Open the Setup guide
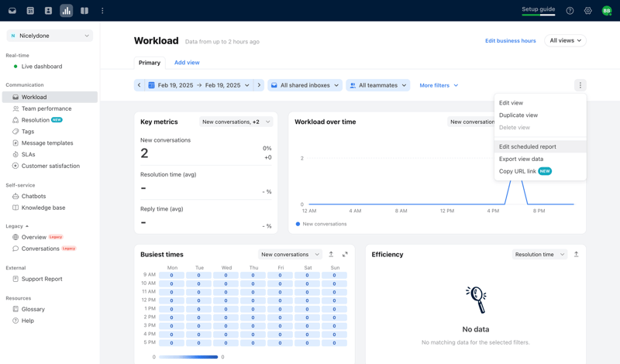 pyautogui.click(x=538, y=9)
